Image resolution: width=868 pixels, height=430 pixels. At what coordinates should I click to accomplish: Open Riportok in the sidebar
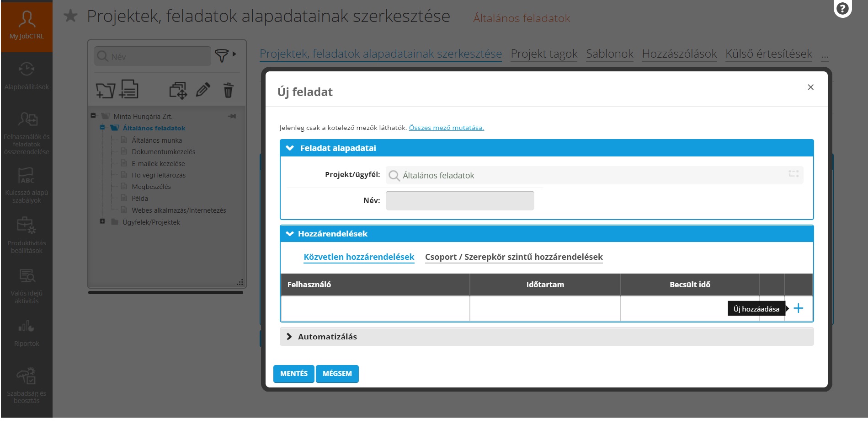[x=27, y=334]
